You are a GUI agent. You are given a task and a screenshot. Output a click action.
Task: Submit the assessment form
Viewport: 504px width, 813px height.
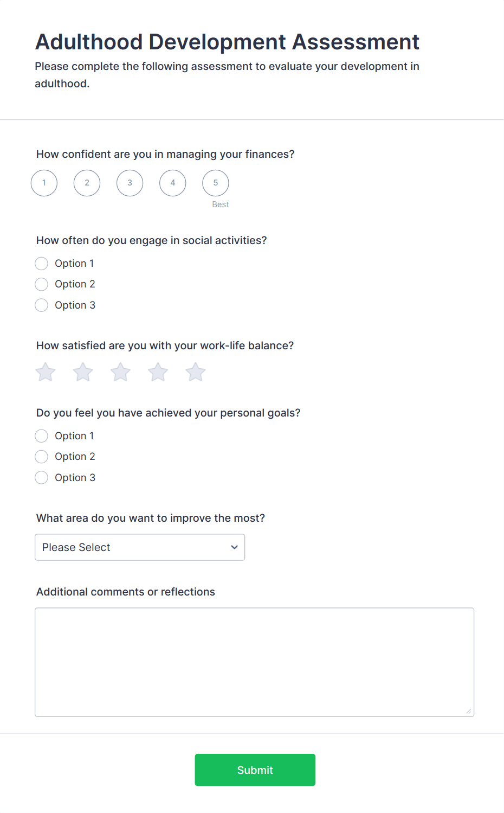(x=255, y=770)
